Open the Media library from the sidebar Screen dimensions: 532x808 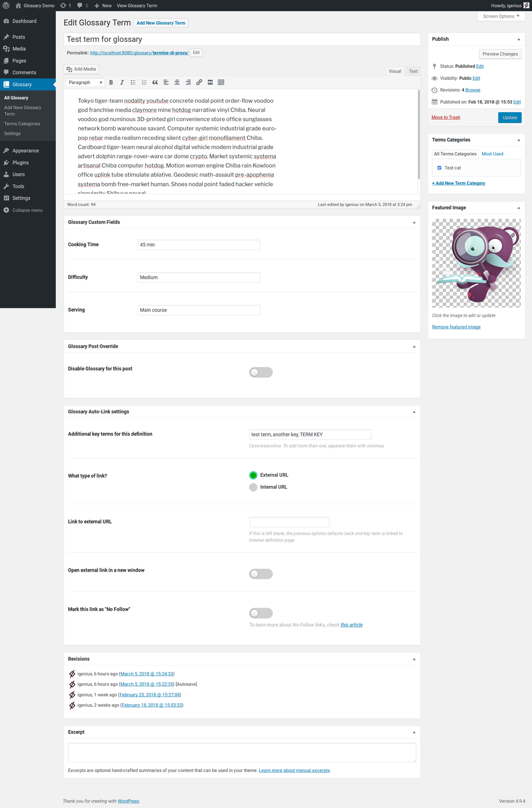pyautogui.click(x=19, y=49)
